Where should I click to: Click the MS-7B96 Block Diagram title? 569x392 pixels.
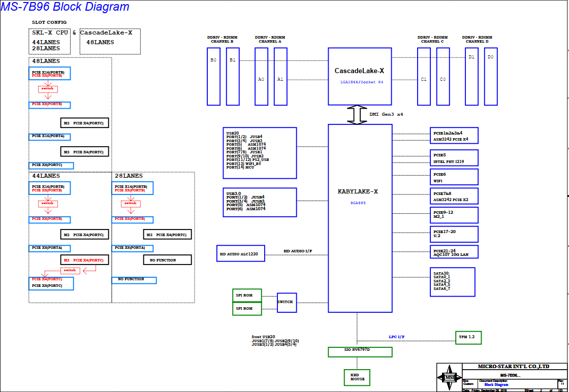click(65, 7)
